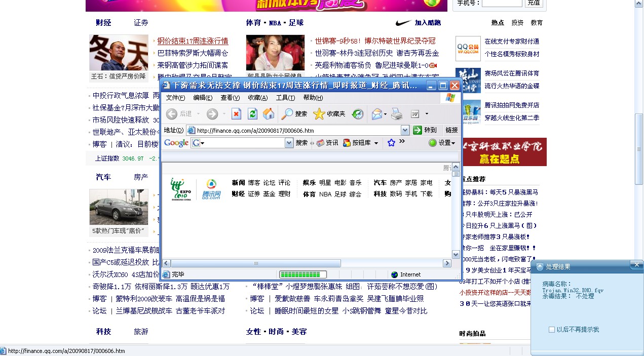
Task: Click the car photo thumbnail 5款热门车
Action: pyautogui.click(x=119, y=207)
